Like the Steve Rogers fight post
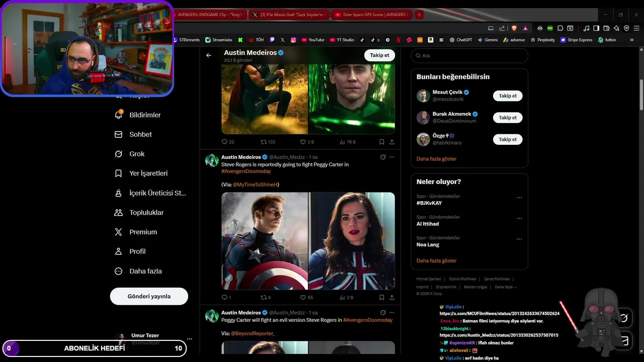The image size is (644, 362). point(306,297)
